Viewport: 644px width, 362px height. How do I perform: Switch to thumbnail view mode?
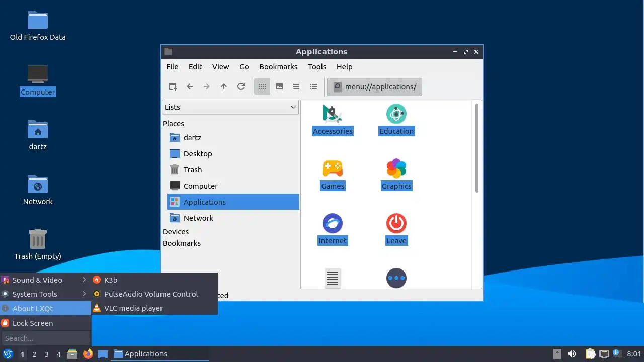279,86
